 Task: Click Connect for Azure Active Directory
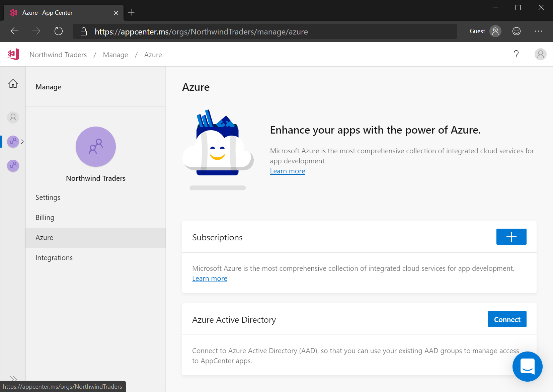[x=507, y=319]
